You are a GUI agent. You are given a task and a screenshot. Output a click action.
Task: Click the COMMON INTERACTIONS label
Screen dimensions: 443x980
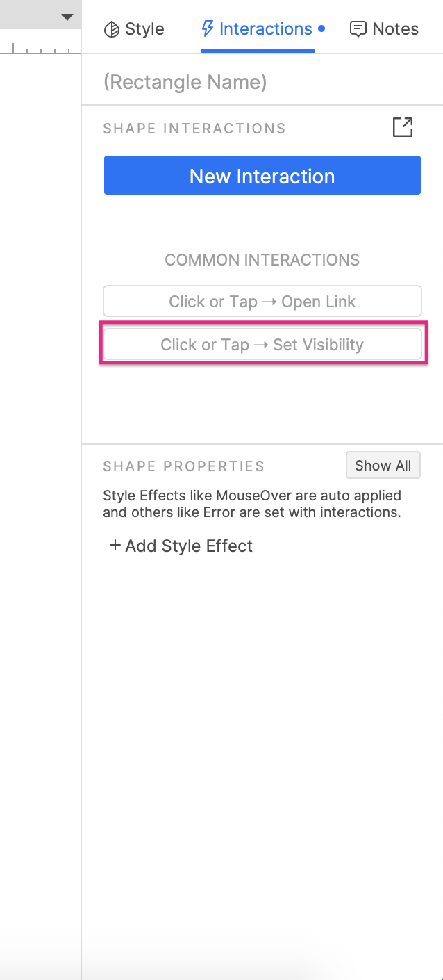coord(262,260)
